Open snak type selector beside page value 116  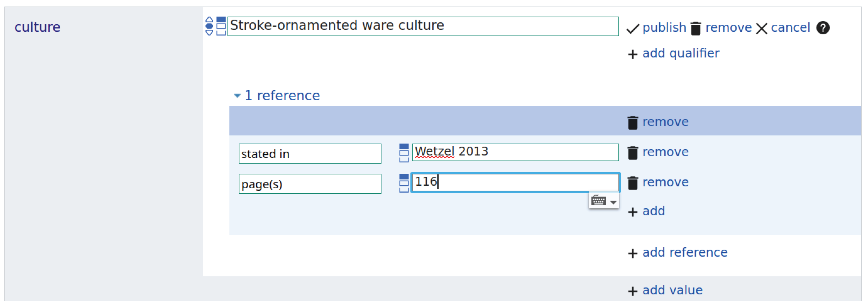pos(404,183)
